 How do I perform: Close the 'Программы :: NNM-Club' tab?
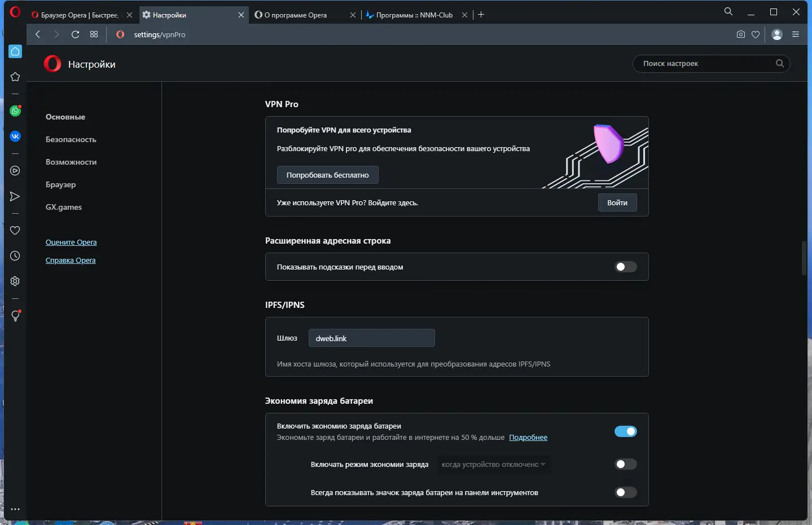[464, 15]
